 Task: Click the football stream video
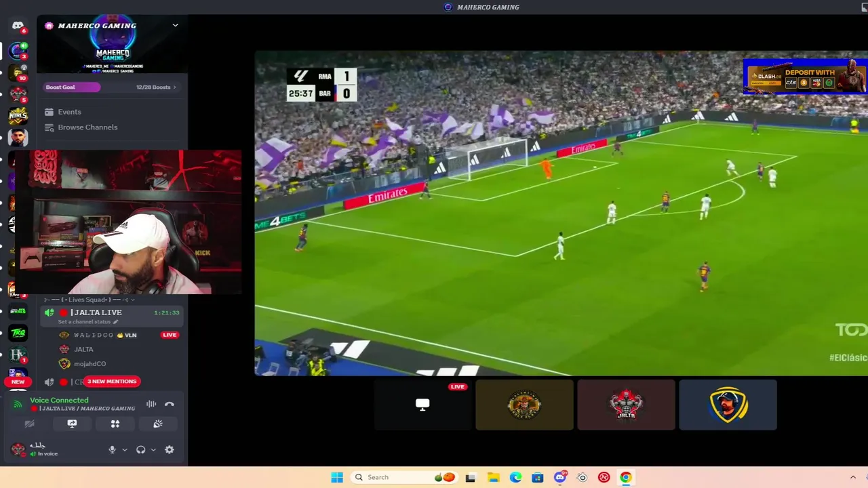561,213
